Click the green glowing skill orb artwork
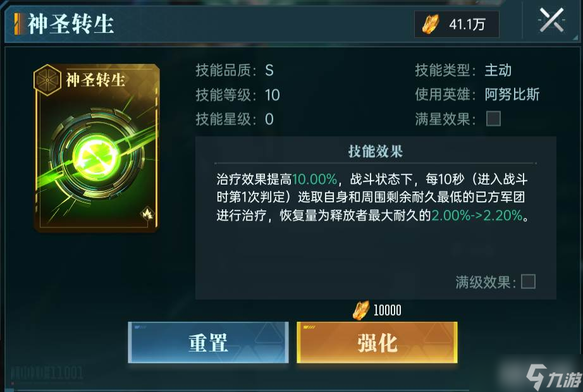 tap(97, 156)
